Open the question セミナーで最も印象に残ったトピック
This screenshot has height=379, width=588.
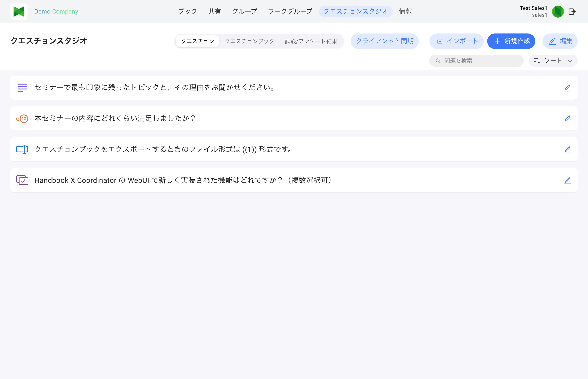[294, 88]
